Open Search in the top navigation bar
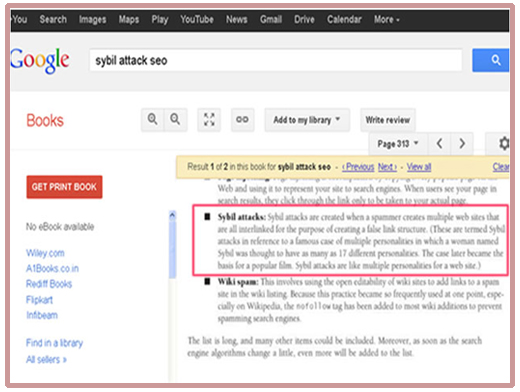 pyautogui.click(x=53, y=19)
